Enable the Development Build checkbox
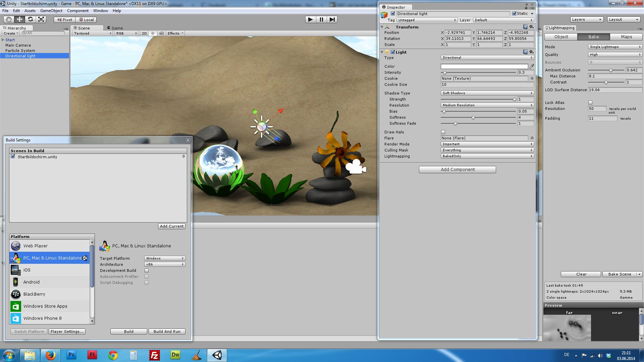Viewport: 644px width, 362px height. pos(147,270)
